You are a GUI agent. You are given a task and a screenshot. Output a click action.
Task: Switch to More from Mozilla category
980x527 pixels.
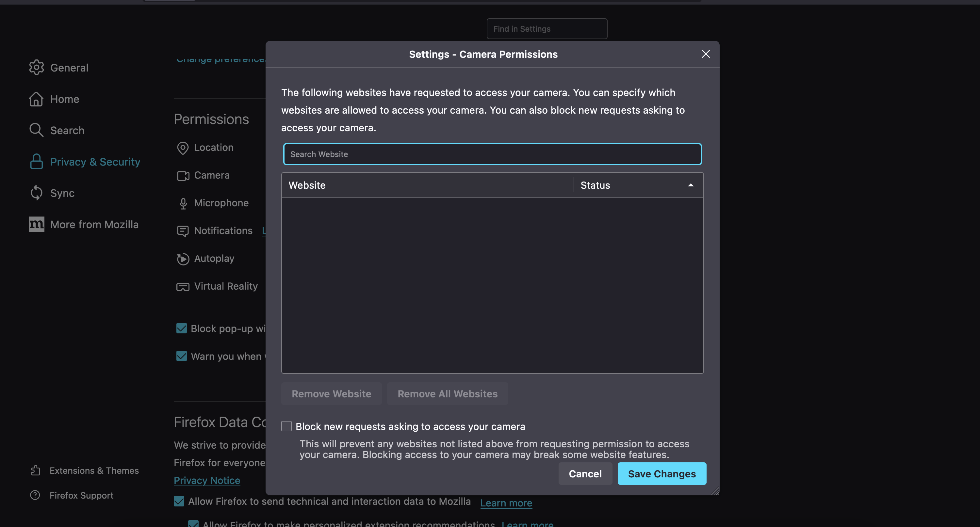click(94, 224)
